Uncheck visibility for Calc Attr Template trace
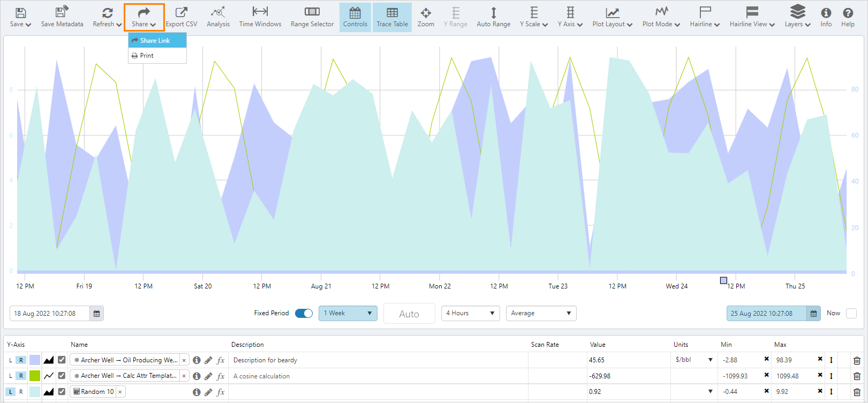Image resolution: width=868 pixels, height=403 pixels. coord(62,376)
